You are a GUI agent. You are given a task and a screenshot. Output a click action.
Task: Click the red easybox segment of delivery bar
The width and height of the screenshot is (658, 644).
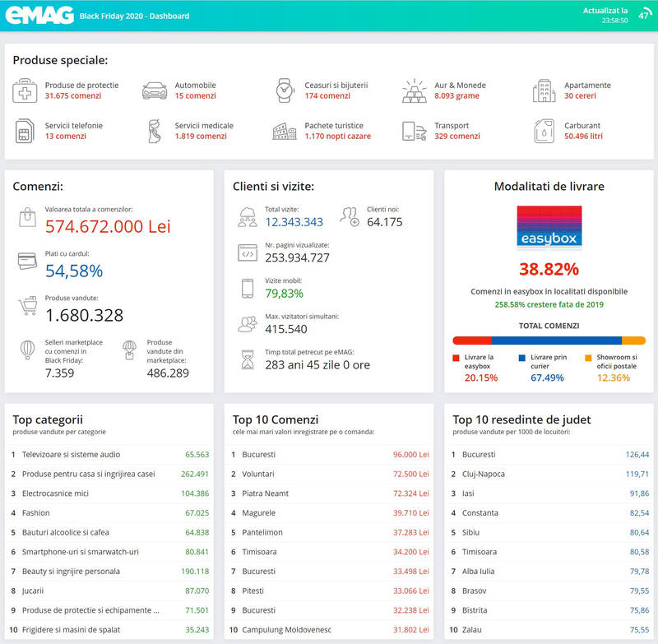472,341
